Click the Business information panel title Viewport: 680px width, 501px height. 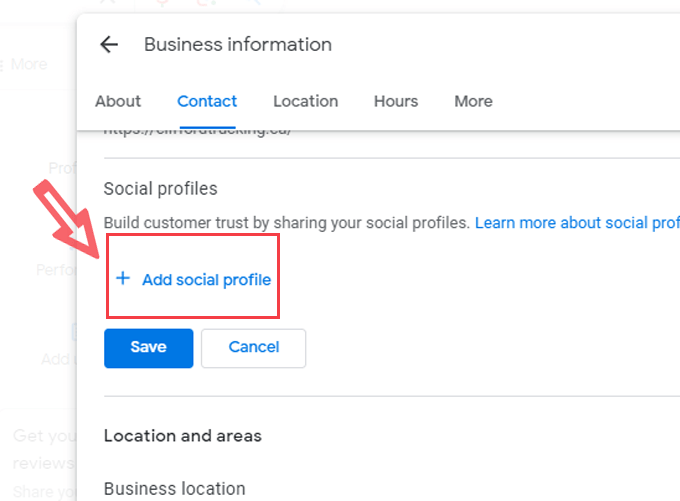tap(238, 45)
